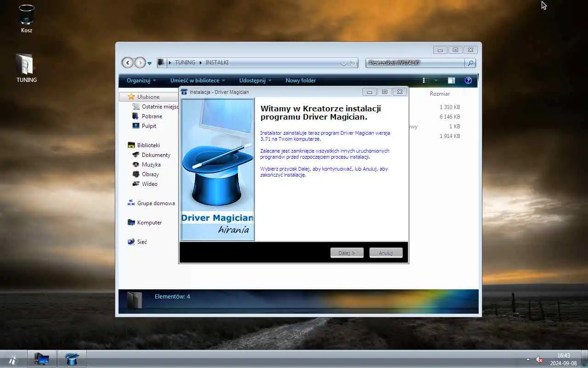Click the Ulubione star icon
This screenshot has height=368, width=588.
pyautogui.click(x=131, y=97)
